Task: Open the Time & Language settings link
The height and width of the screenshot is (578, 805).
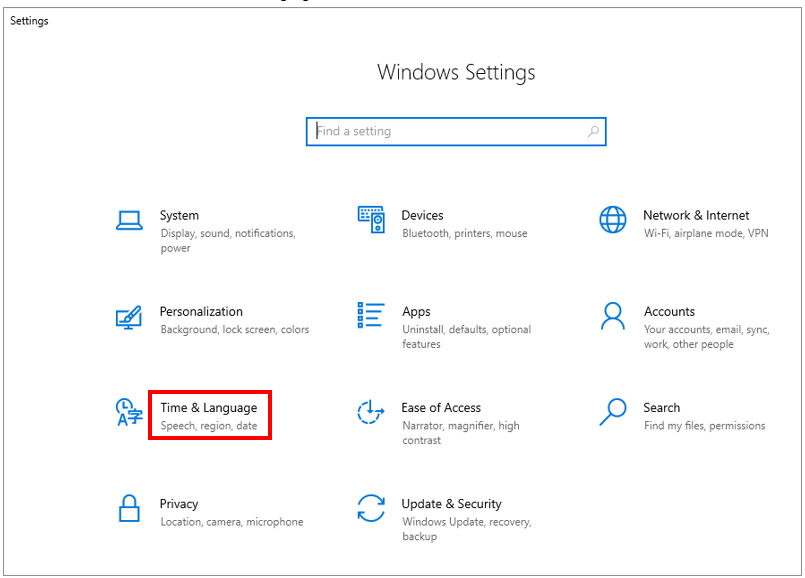Action: (208, 408)
